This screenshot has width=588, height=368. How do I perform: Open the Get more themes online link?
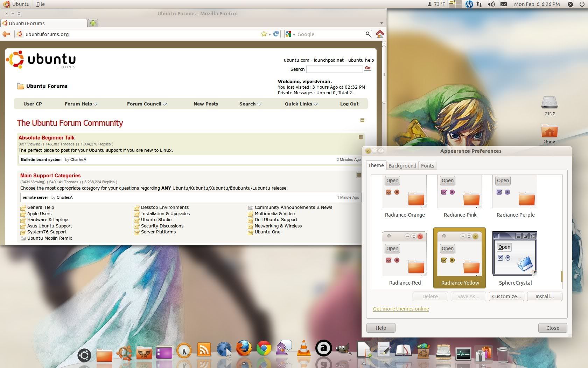[401, 309]
